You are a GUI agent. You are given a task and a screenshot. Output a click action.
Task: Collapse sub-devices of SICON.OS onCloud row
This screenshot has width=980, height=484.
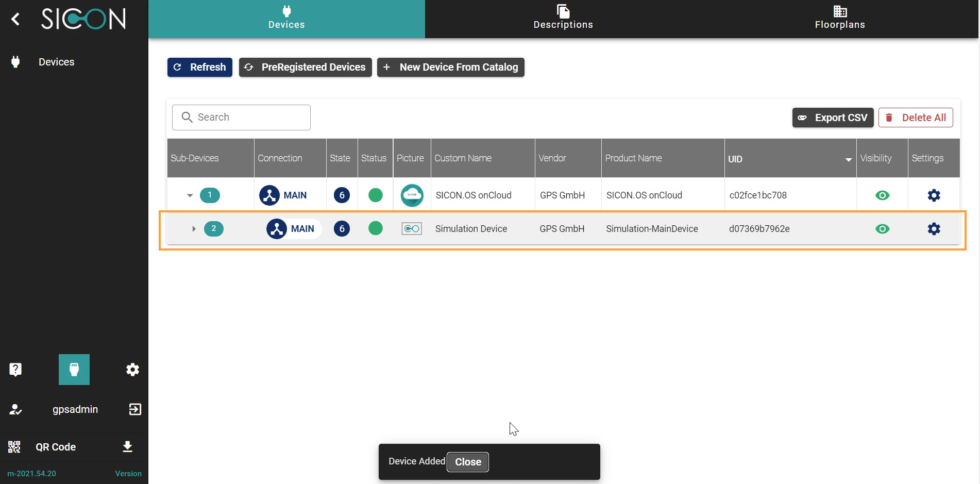(190, 195)
